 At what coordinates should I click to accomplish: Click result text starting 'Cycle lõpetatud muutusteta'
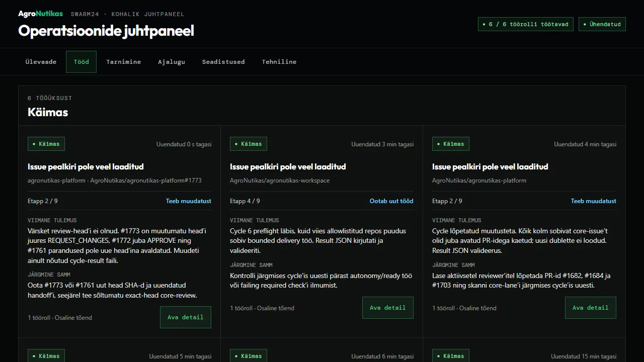click(520, 241)
